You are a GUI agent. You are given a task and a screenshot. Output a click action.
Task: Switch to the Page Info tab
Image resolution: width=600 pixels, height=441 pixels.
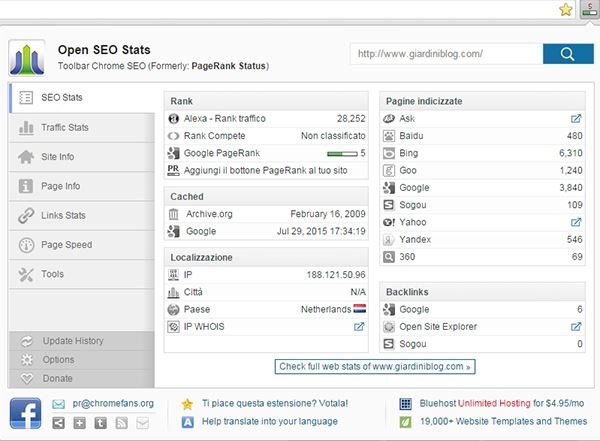(82, 186)
